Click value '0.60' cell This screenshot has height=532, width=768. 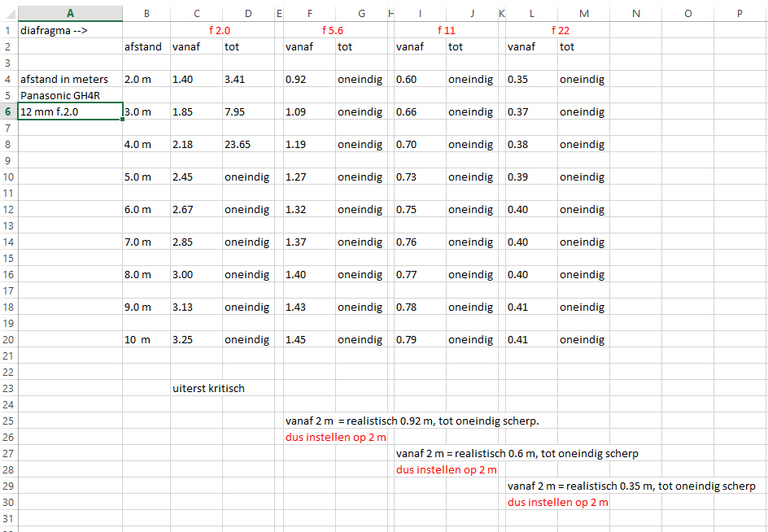pyautogui.click(x=421, y=79)
